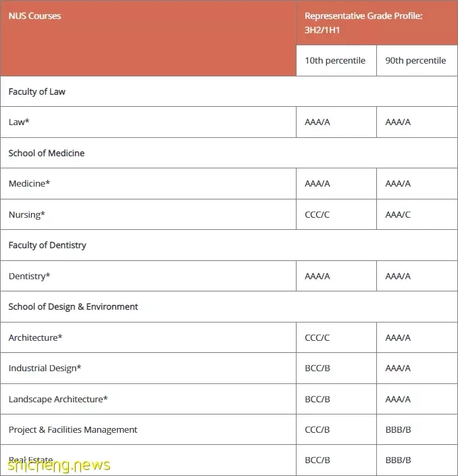
Task: Click the Dentistry* course name
Action: click(x=29, y=277)
